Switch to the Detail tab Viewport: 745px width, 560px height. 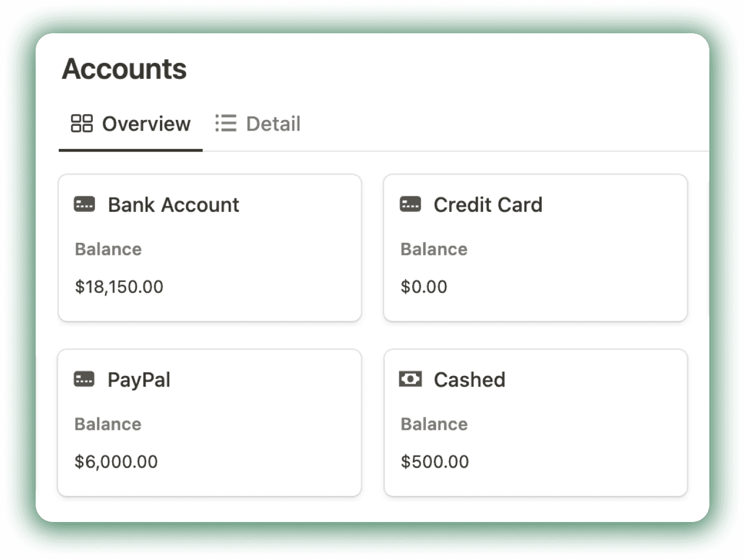tap(273, 124)
